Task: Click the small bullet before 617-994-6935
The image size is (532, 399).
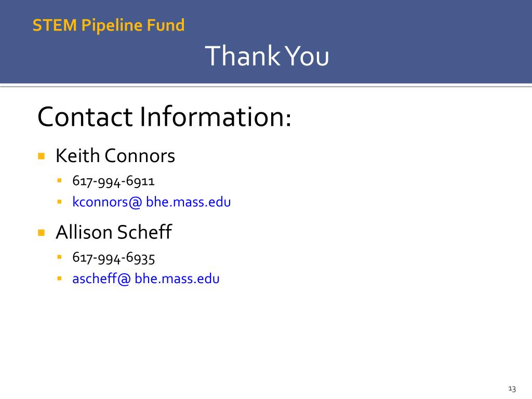Action: point(59,257)
